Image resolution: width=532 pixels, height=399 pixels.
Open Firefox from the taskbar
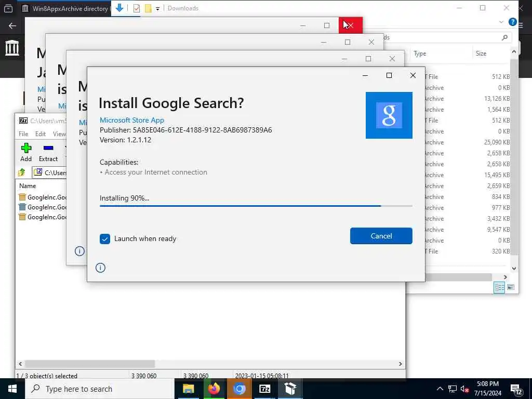click(214, 389)
